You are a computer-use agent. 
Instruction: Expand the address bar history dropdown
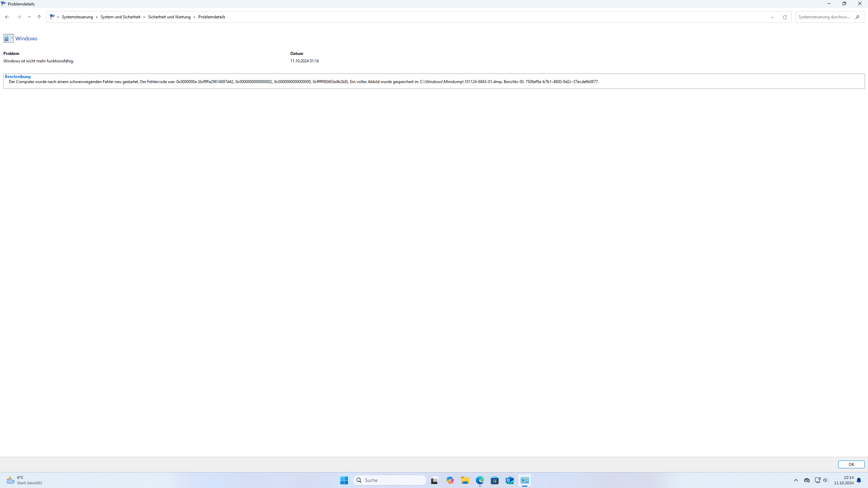[772, 17]
